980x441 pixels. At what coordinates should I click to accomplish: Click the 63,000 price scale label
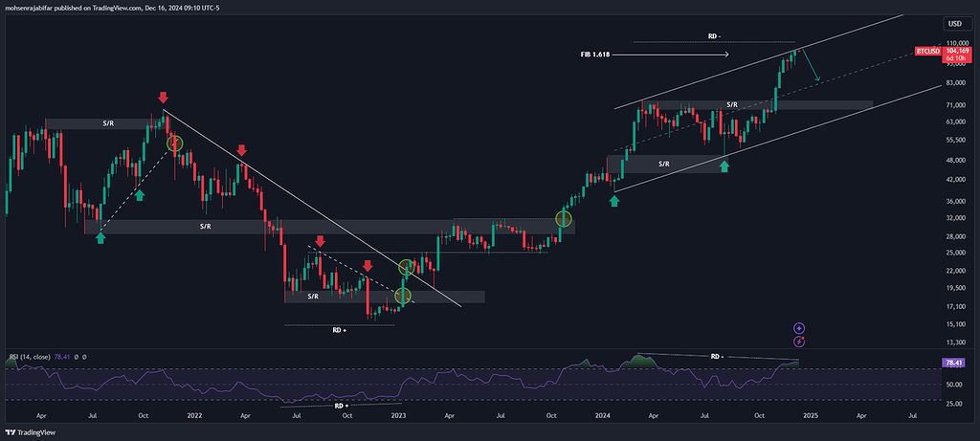[957, 121]
